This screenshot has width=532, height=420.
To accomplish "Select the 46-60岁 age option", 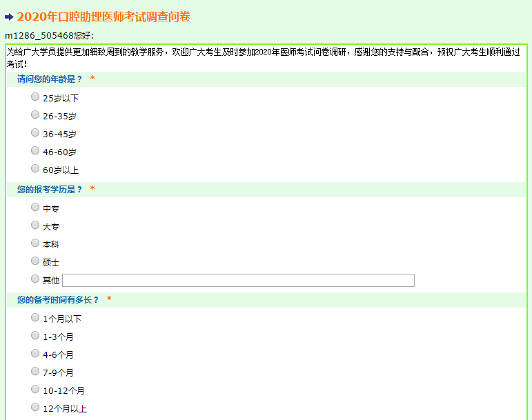I will (35, 151).
